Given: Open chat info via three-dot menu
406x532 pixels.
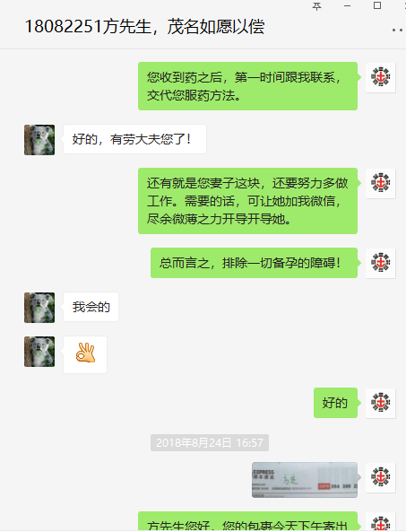Looking at the screenshot, I should pos(398,30).
